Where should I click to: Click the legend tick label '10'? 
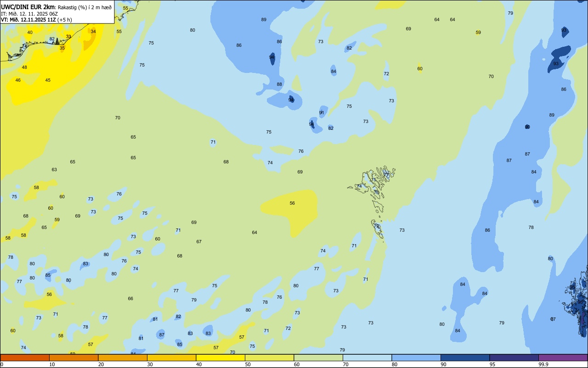point(52,364)
